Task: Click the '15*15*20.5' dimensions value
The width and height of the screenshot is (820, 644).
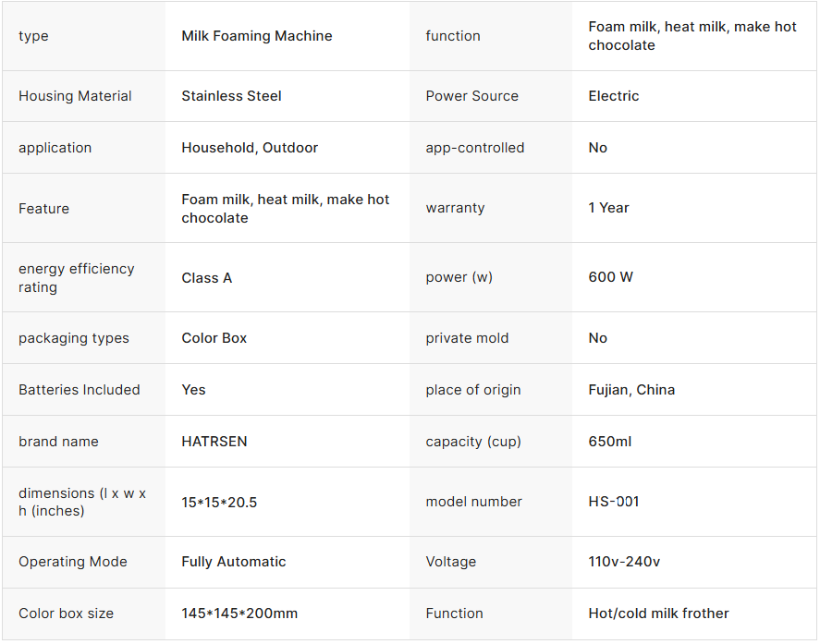Action: (219, 502)
